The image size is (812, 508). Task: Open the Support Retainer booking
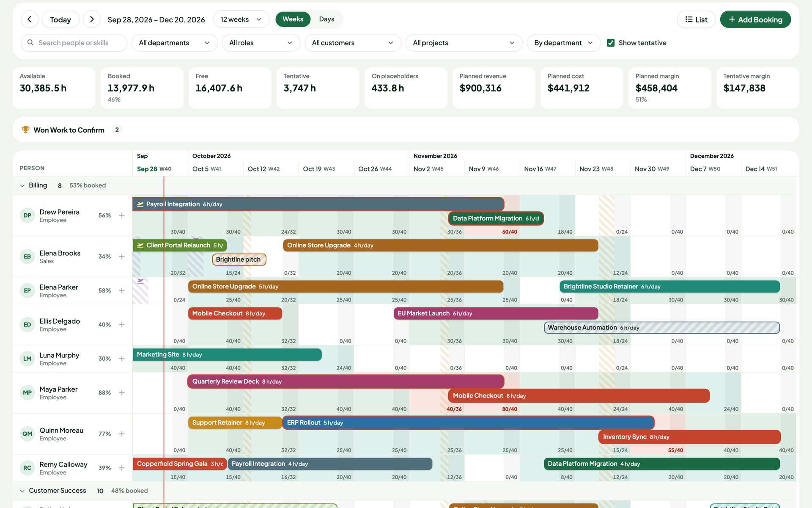tap(235, 422)
